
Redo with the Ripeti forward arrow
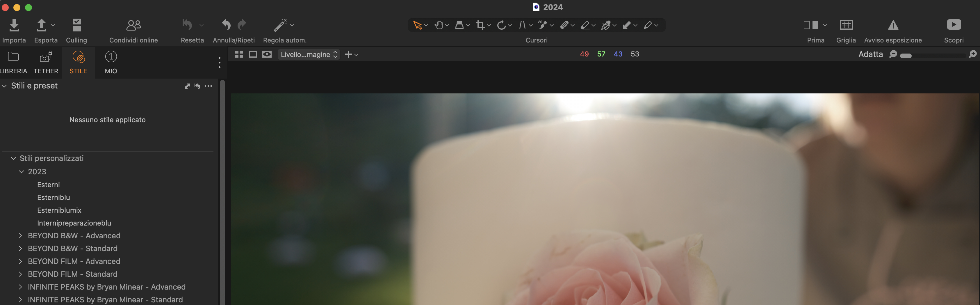[242, 25]
